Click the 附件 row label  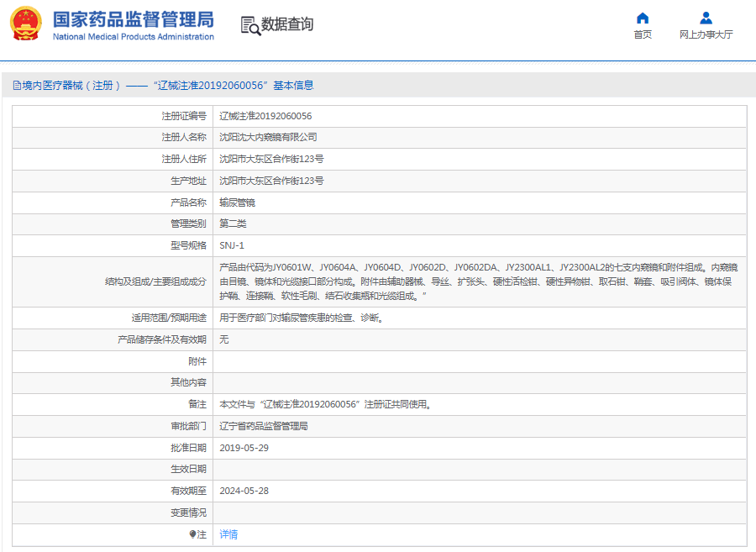[197, 361]
